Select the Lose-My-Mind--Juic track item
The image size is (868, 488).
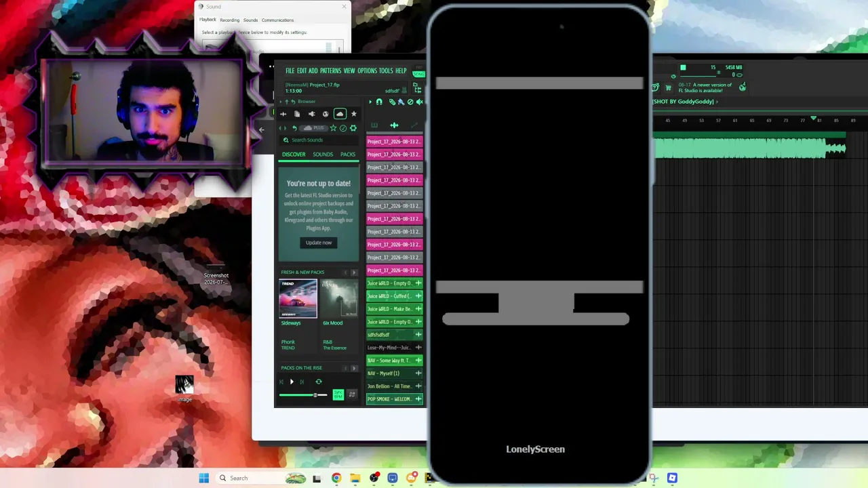coord(395,348)
